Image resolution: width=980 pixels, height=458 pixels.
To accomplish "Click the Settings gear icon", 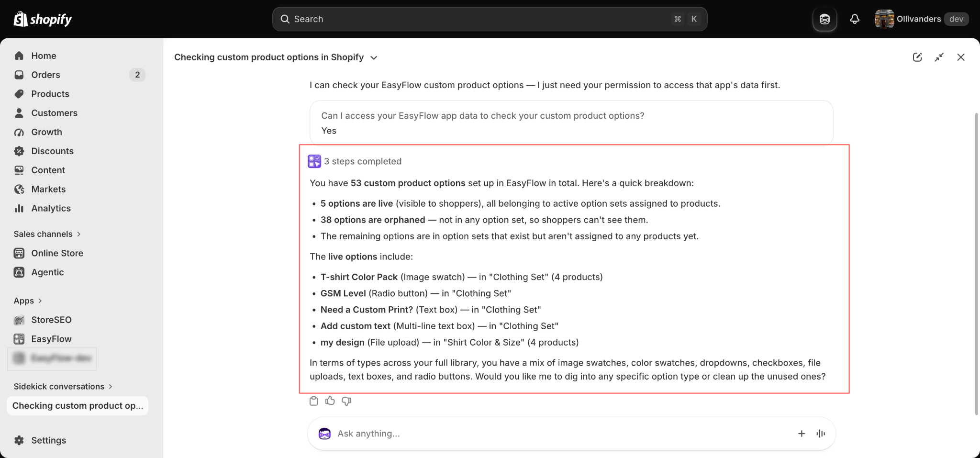I will [19, 440].
